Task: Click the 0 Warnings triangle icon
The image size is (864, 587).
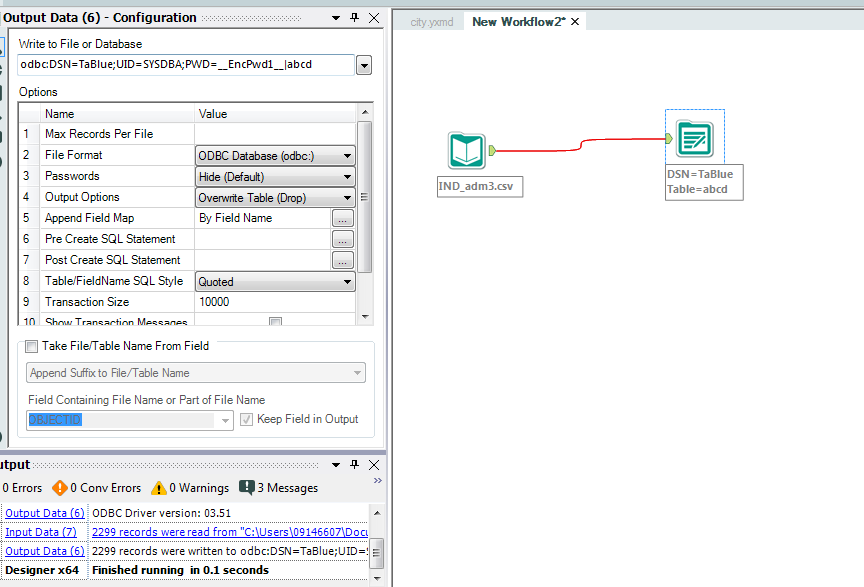Action: pyautogui.click(x=158, y=488)
